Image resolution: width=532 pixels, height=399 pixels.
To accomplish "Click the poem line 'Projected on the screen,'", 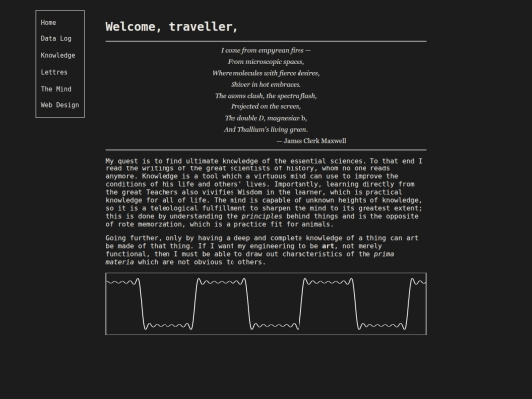I will [x=266, y=106].
